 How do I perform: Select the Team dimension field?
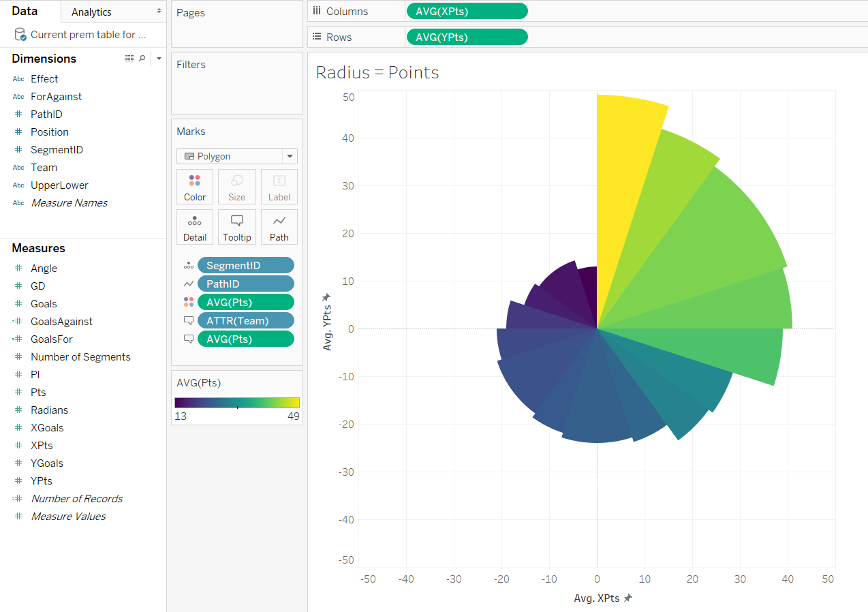(x=44, y=167)
